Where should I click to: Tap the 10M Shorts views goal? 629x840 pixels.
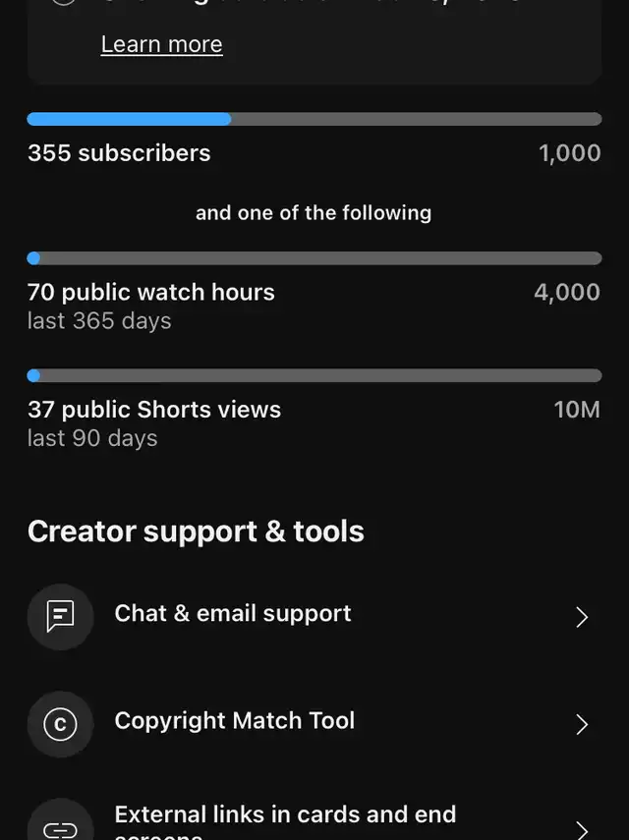[577, 410]
